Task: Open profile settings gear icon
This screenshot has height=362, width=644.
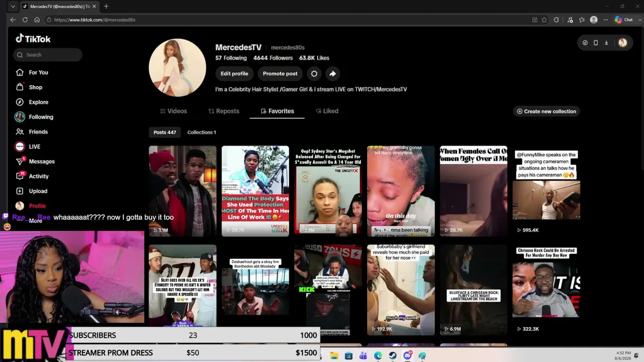Action: (x=314, y=73)
